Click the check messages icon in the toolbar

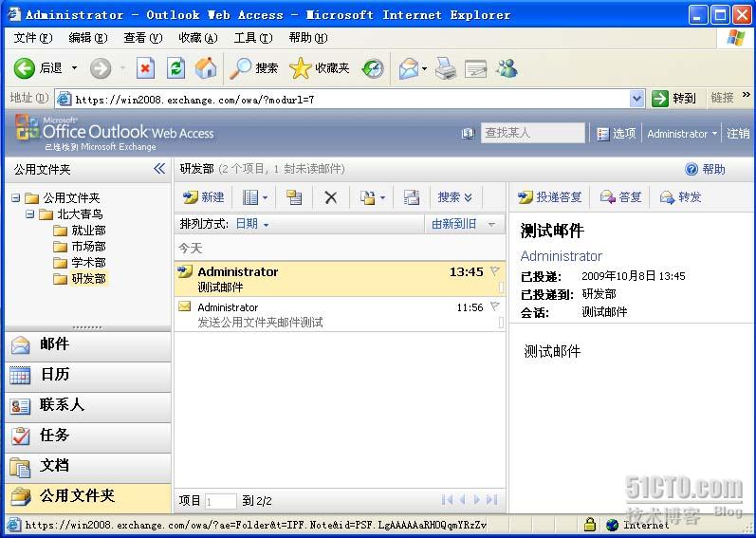click(x=412, y=197)
